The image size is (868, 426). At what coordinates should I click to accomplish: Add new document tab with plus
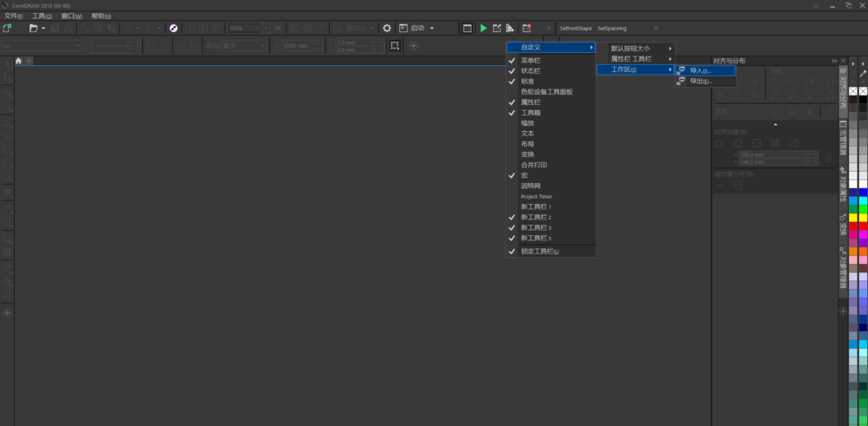pos(29,61)
